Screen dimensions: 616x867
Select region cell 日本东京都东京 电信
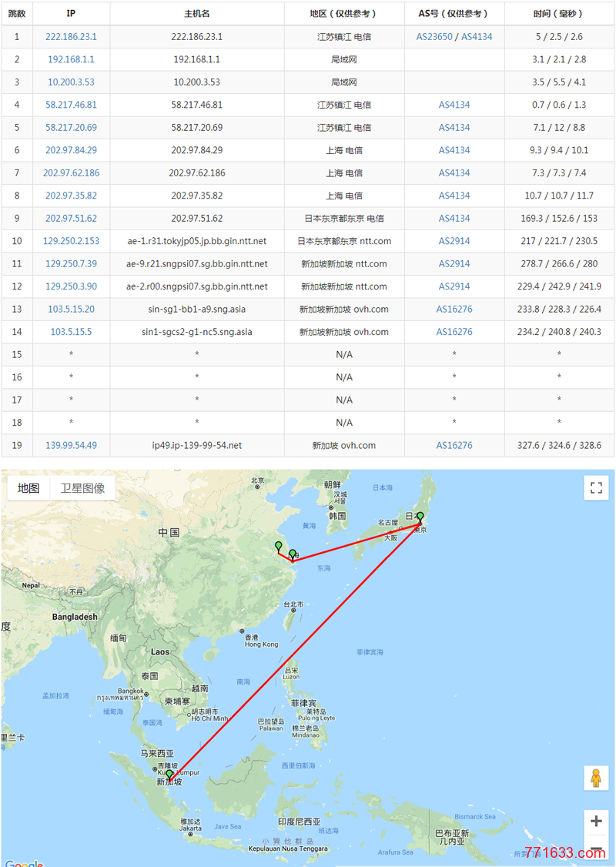coord(344,219)
